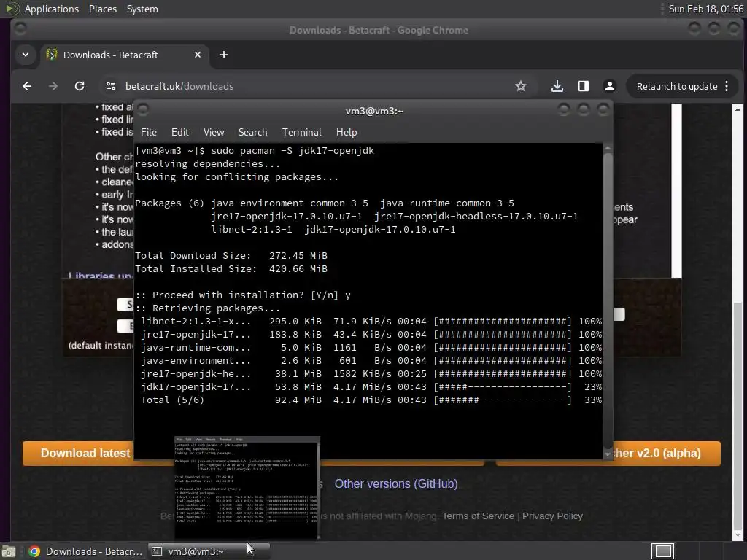This screenshot has width=747, height=560.
Task: Click Relaunch to update button
Action: (677, 86)
